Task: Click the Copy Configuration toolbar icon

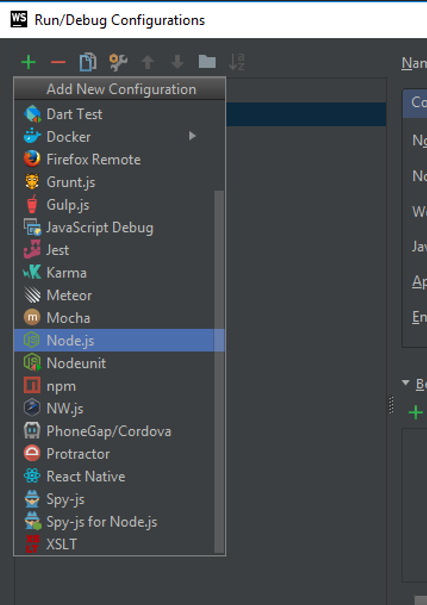Action: click(x=88, y=62)
